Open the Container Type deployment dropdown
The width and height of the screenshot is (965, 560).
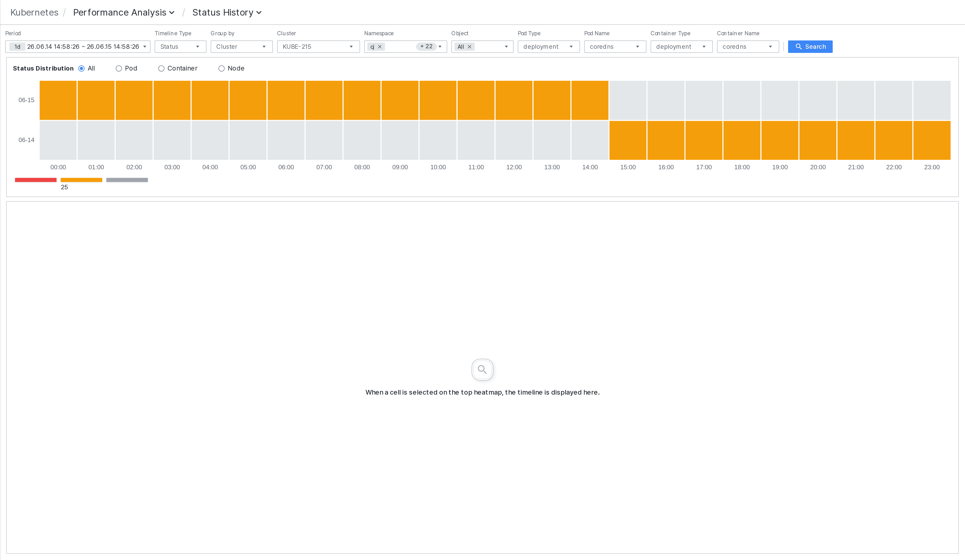coord(681,47)
